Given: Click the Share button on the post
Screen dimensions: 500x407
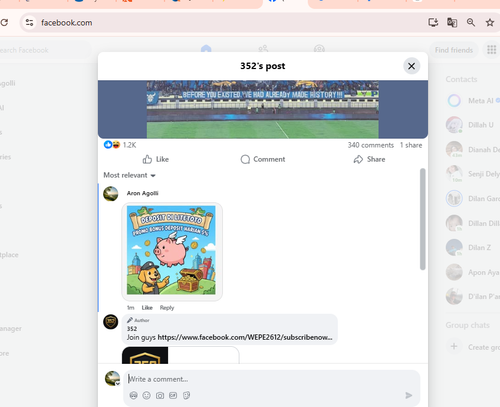Looking at the screenshot, I should [369, 159].
